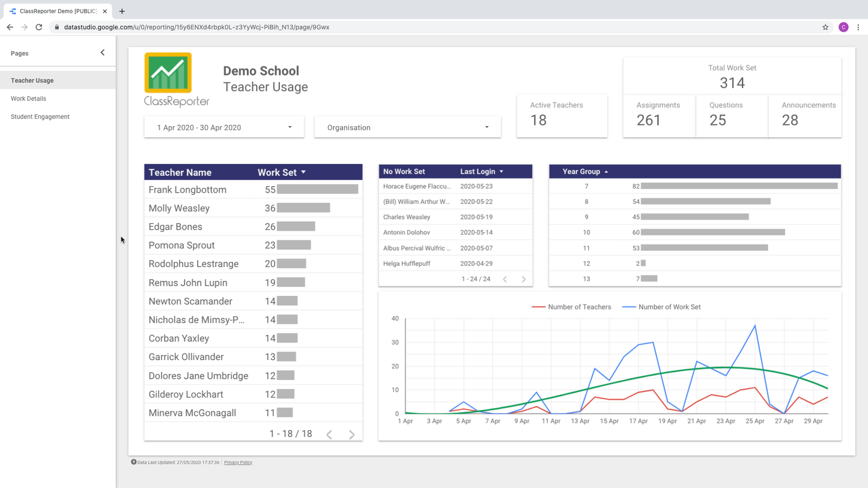Open the Privacy Policy link
Image resolution: width=868 pixels, height=488 pixels.
pos(238,463)
